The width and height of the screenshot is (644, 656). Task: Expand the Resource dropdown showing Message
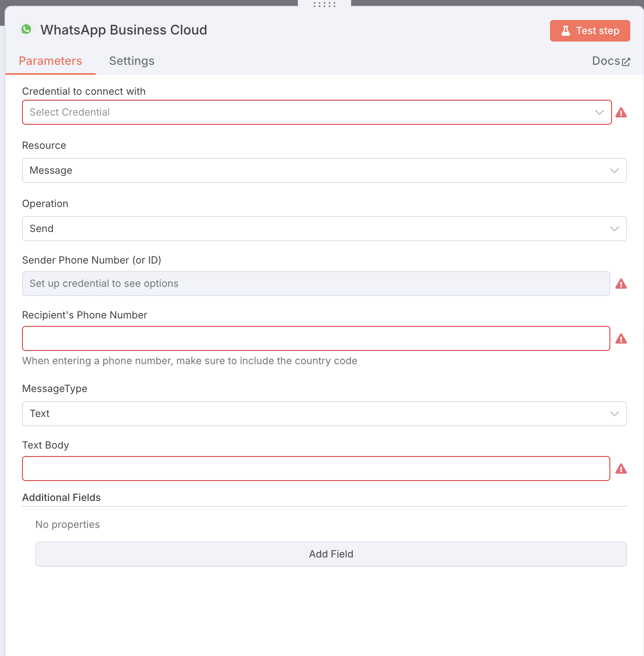(324, 170)
